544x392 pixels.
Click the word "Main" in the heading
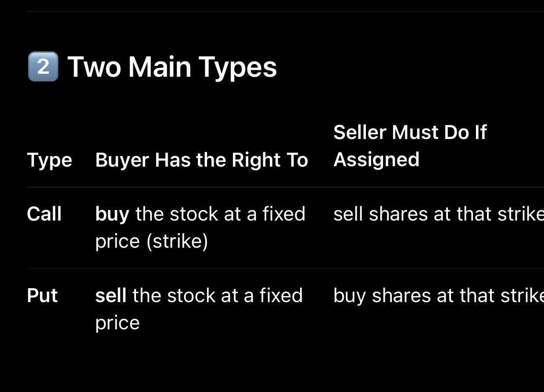pos(159,67)
